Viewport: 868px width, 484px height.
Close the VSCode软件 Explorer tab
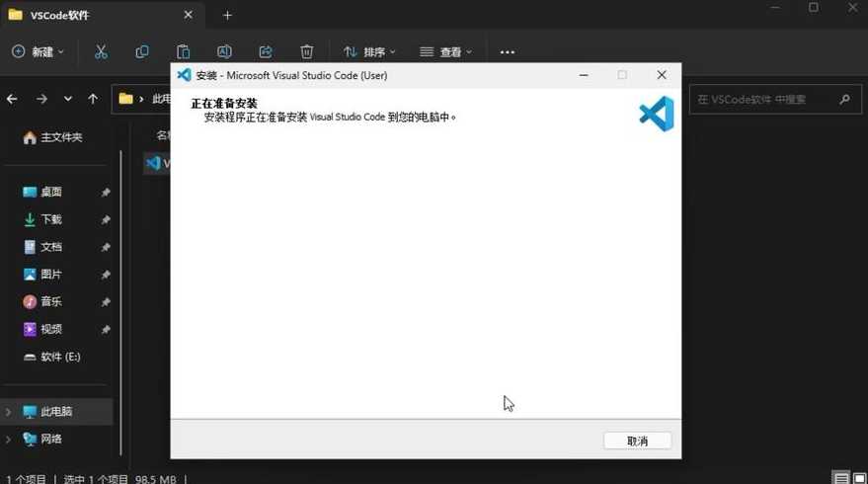point(189,15)
